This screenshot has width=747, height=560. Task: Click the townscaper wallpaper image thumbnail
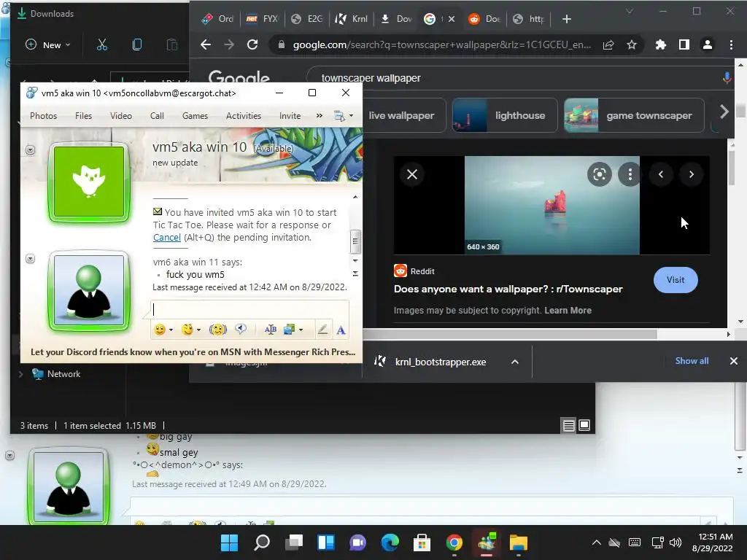tap(551, 205)
